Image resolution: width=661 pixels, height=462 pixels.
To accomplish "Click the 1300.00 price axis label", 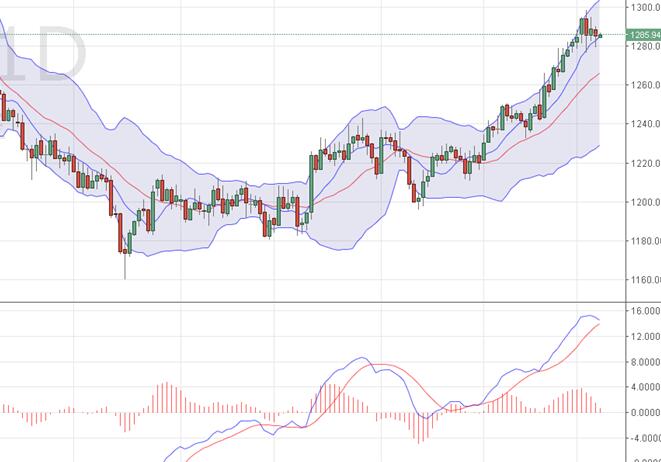I will (x=644, y=7).
